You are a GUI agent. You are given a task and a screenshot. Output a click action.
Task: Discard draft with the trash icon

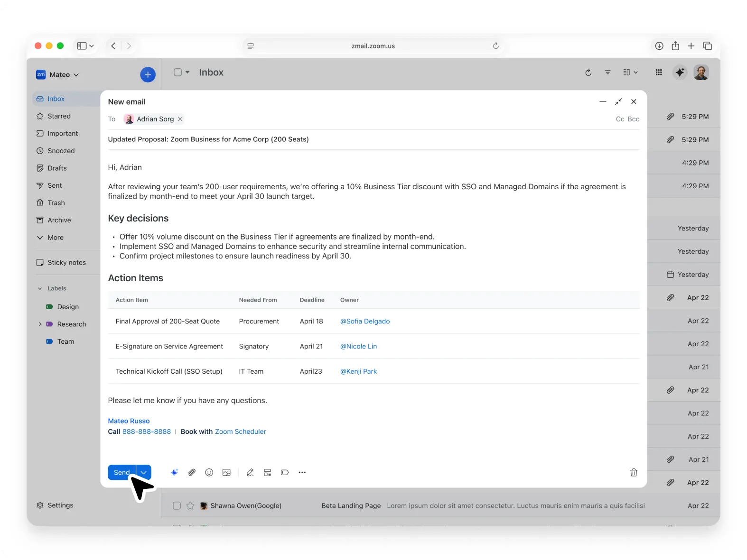tap(634, 472)
